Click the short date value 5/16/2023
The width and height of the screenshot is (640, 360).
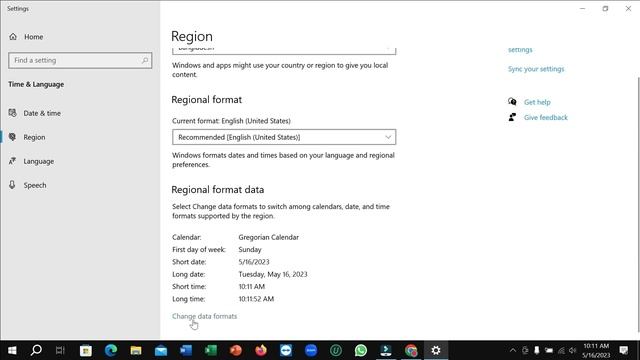tap(254, 262)
